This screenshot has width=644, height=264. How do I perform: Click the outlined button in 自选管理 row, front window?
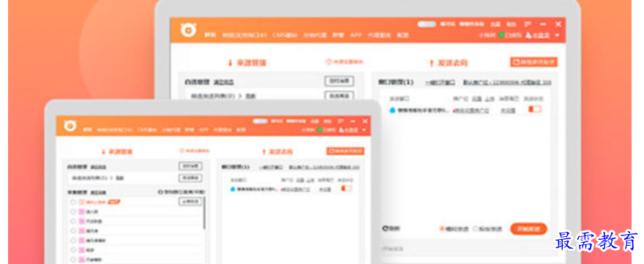click(190, 166)
